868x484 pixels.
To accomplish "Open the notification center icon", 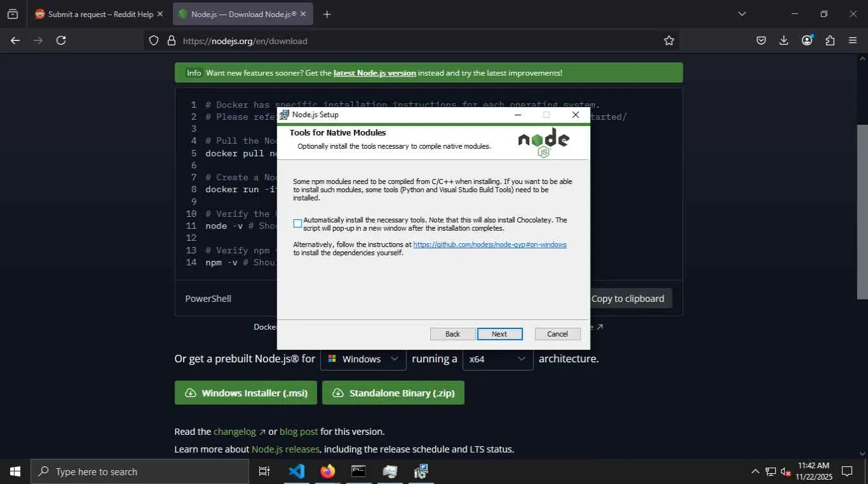I will (847, 471).
